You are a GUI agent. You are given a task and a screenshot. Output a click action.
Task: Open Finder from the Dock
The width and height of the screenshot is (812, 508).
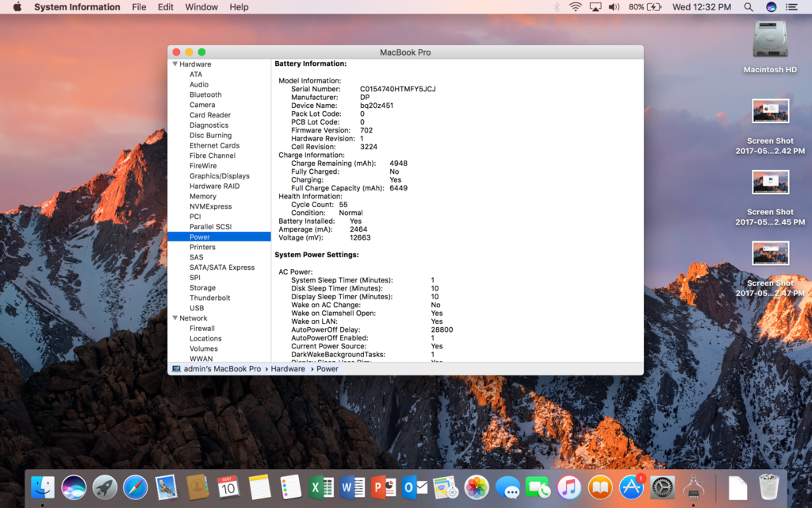(43, 487)
